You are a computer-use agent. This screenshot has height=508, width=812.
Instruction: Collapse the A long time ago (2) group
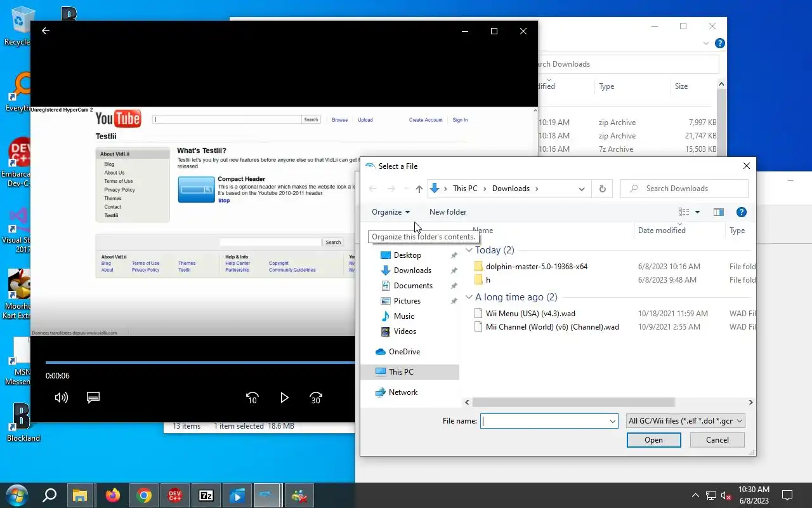point(469,297)
